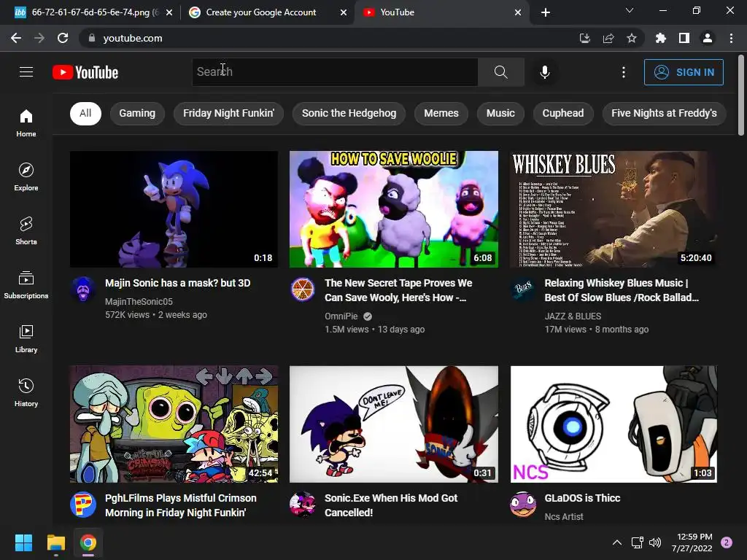The width and height of the screenshot is (747, 560).
Task: Open MajinTheSonic05 channel avatar
Action: pos(83,289)
